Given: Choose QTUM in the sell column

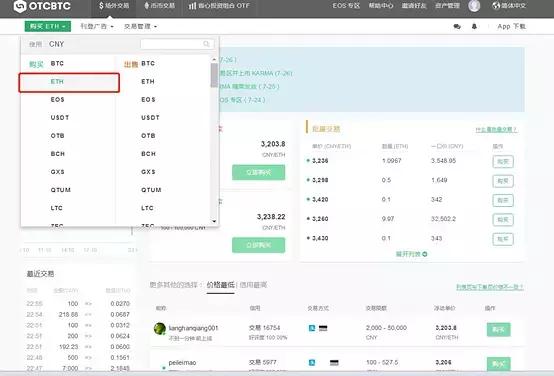Looking at the screenshot, I should [x=151, y=190].
